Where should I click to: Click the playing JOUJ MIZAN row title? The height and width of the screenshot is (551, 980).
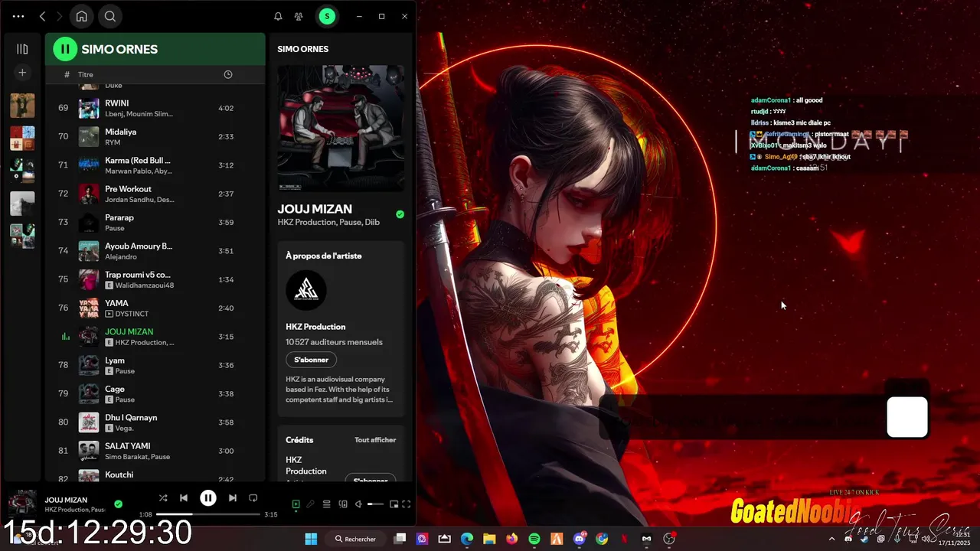pyautogui.click(x=129, y=332)
